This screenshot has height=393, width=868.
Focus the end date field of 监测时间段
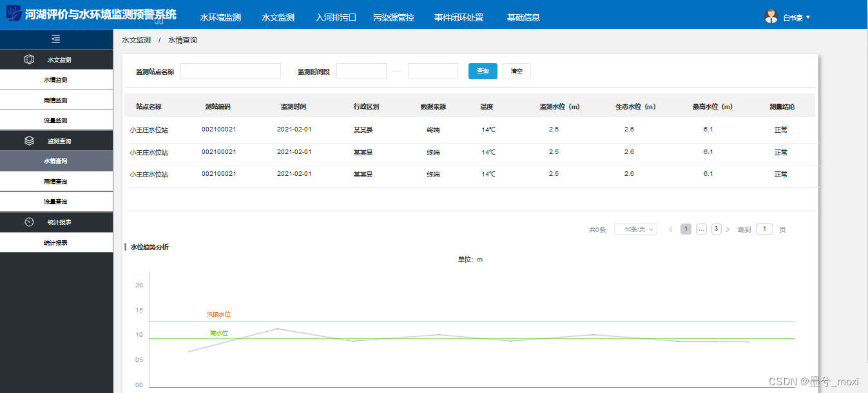433,71
